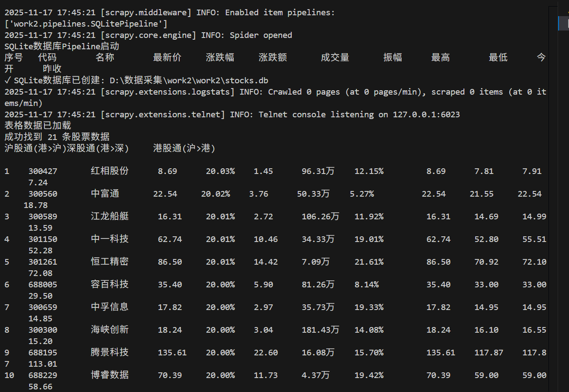Click stock code 300589
This screenshot has height=392, width=569.
pos(43,217)
